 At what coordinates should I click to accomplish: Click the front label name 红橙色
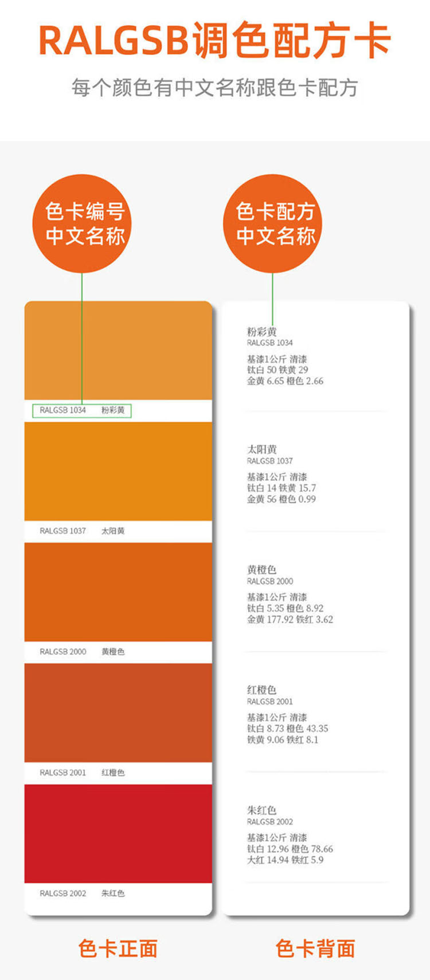[x=113, y=773]
